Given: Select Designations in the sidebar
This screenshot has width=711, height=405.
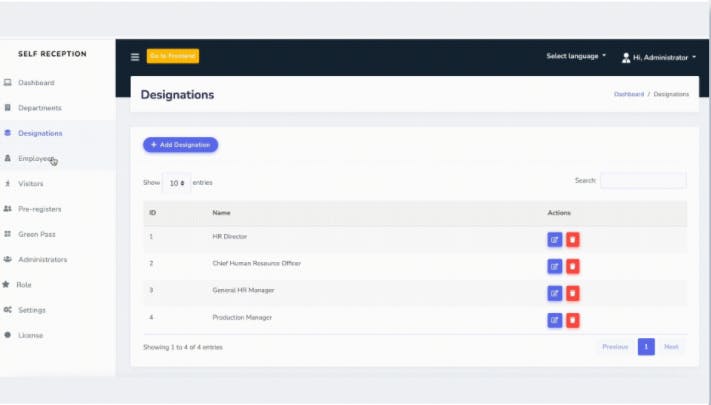Looking at the screenshot, I should (x=40, y=133).
